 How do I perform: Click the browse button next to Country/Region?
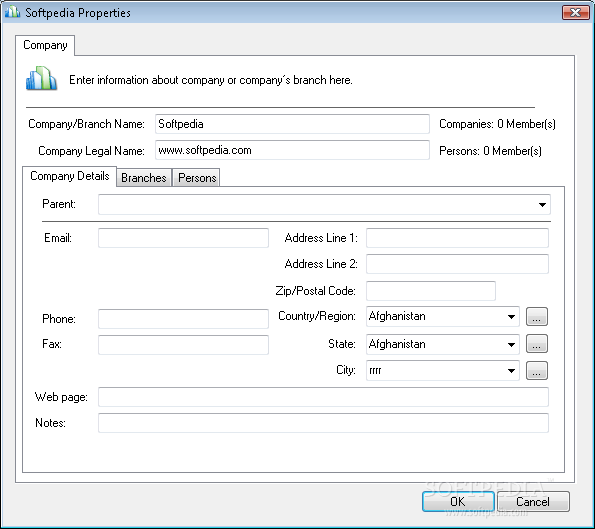pyautogui.click(x=537, y=316)
